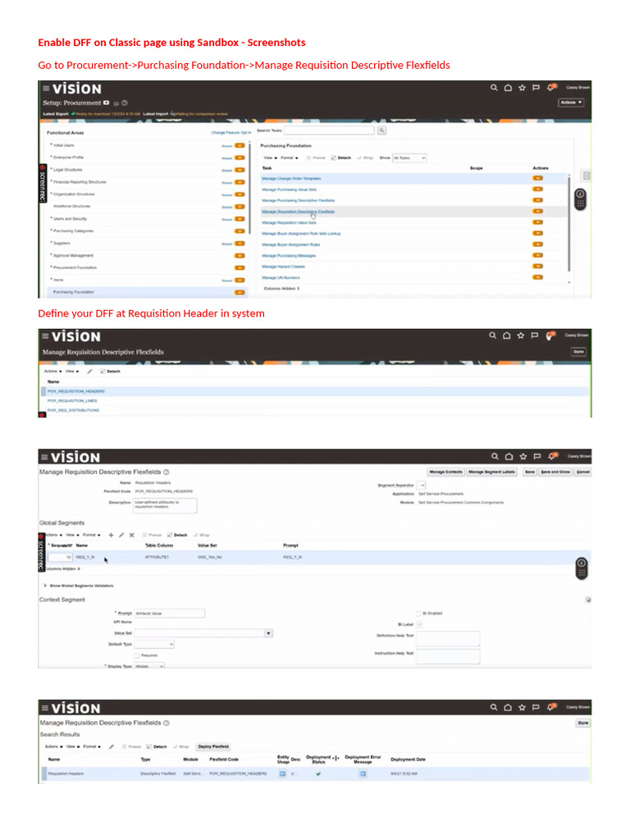Viewport: 630px width, 840px height.
Task: Click orange icon for Approval Management area
Action: pos(240,256)
